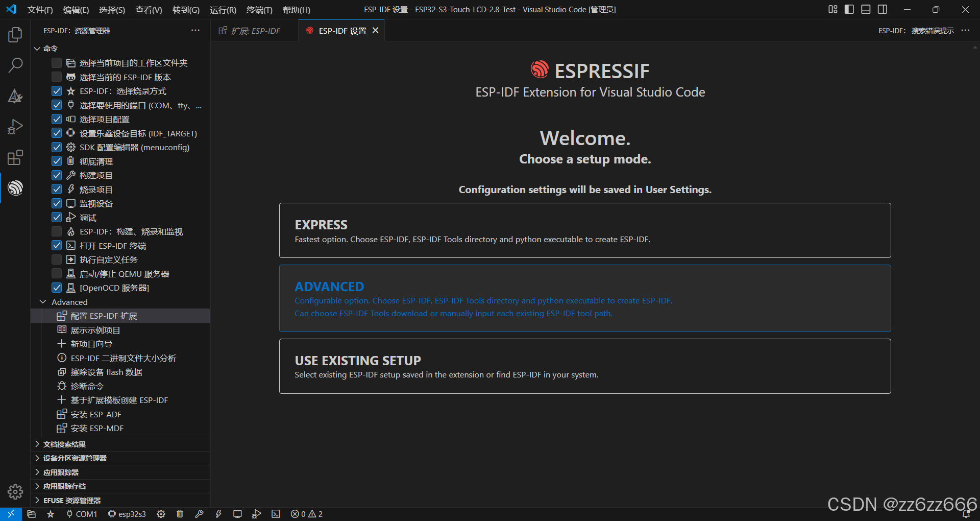
Task: Check 选择当前的 ESP-IDF 版本 checkbox
Action: (57, 77)
